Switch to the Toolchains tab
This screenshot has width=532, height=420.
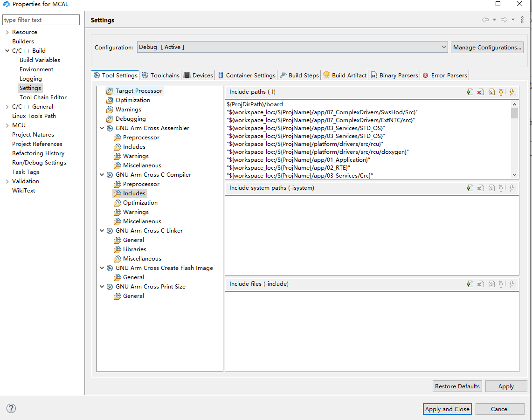pos(160,76)
